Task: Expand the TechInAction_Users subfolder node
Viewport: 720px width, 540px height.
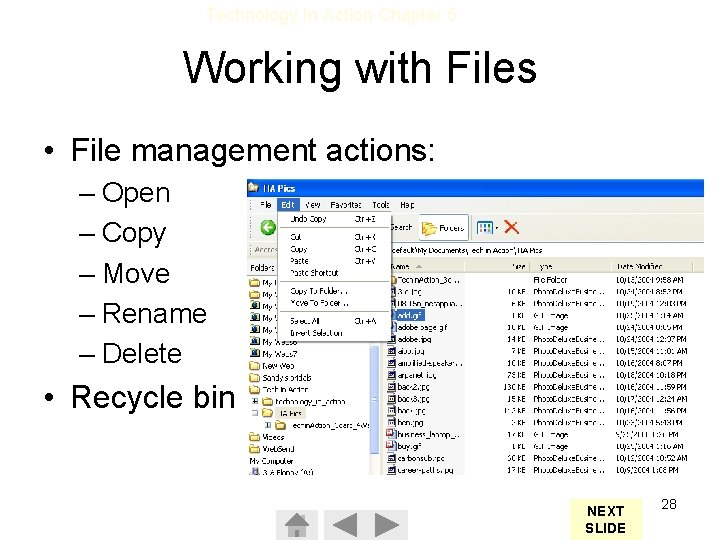Action: point(268,425)
